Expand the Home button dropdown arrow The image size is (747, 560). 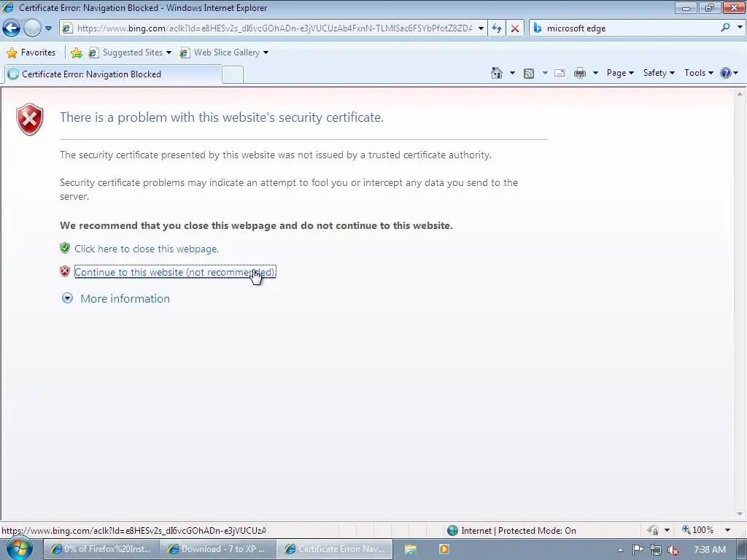pyautogui.click(x=513, y=73)
